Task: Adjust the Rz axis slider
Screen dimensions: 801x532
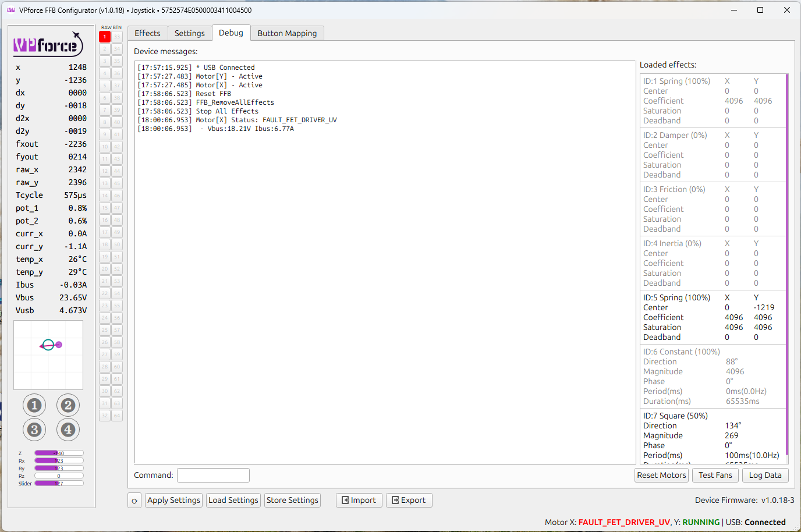Action: pyautogui.click(x=58, y=476)
